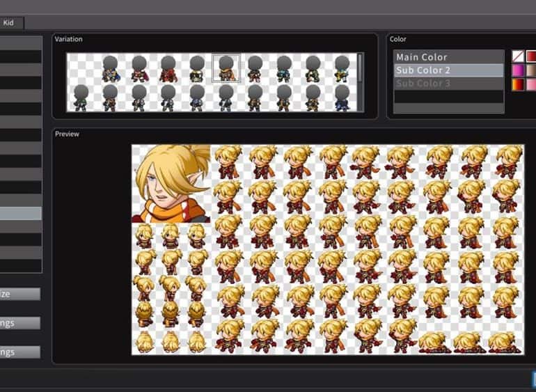The image size is (536, 392).
Task: Select Sub Color 2 in the Color list
Action: [x=448, y=70]
